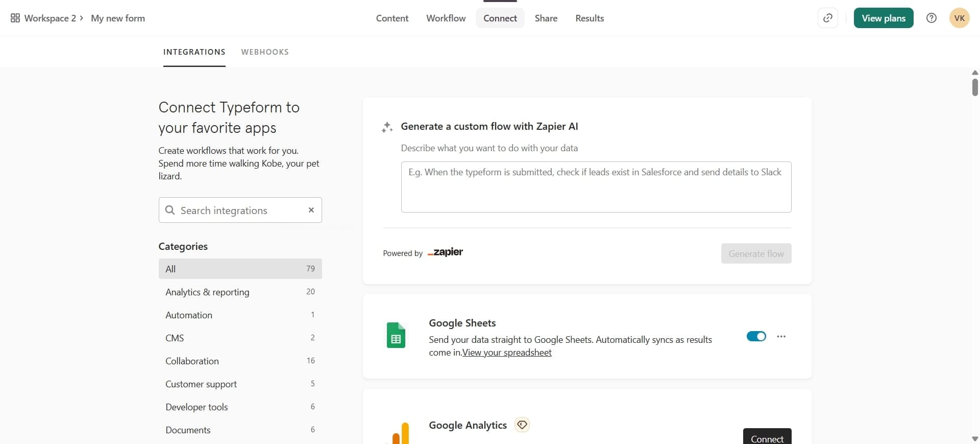The image size is (980, 444).
Task: Click the page scrollbar up arrow
Action: tap(975, 73)
